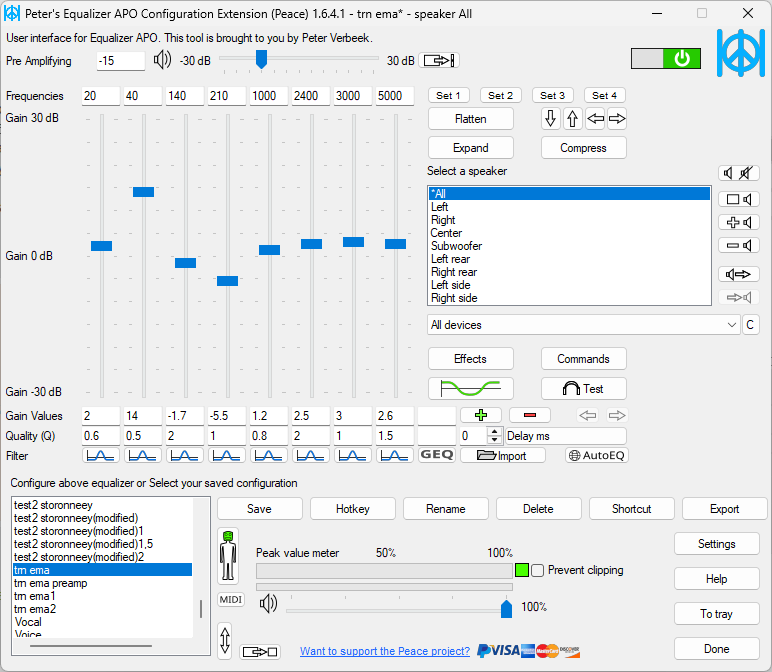Click the MIDI button
This screenshot has height=672, width=772.
pos(231,599)
